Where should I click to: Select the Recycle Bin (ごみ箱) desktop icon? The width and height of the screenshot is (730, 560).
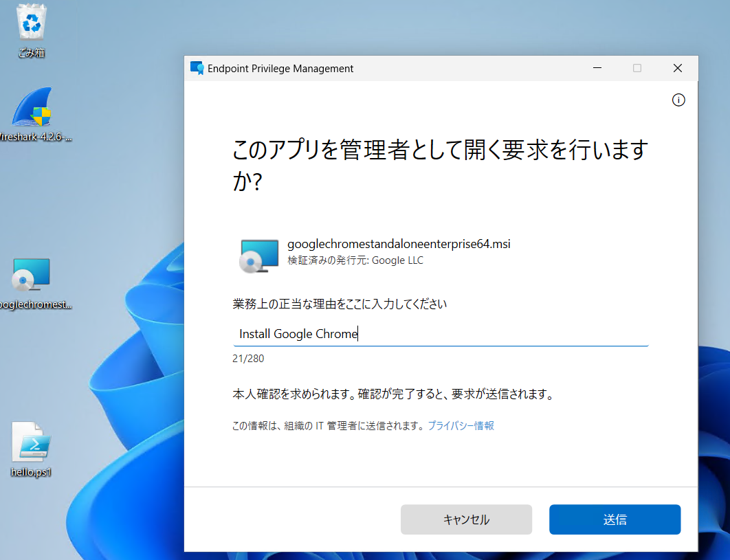(31, 30)
